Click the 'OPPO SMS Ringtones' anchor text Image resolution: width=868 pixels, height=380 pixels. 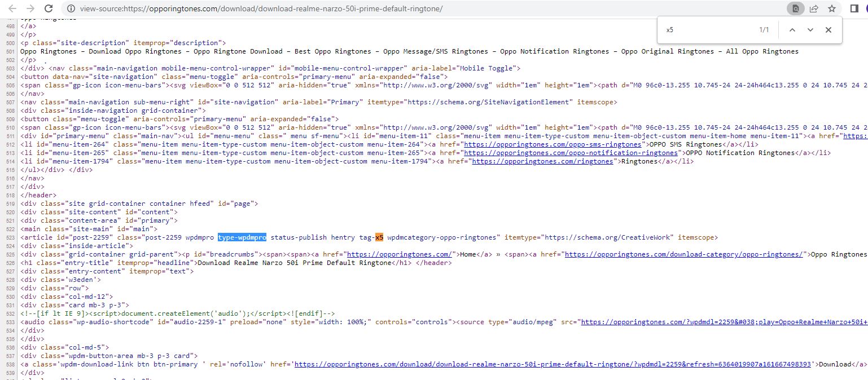689,144
